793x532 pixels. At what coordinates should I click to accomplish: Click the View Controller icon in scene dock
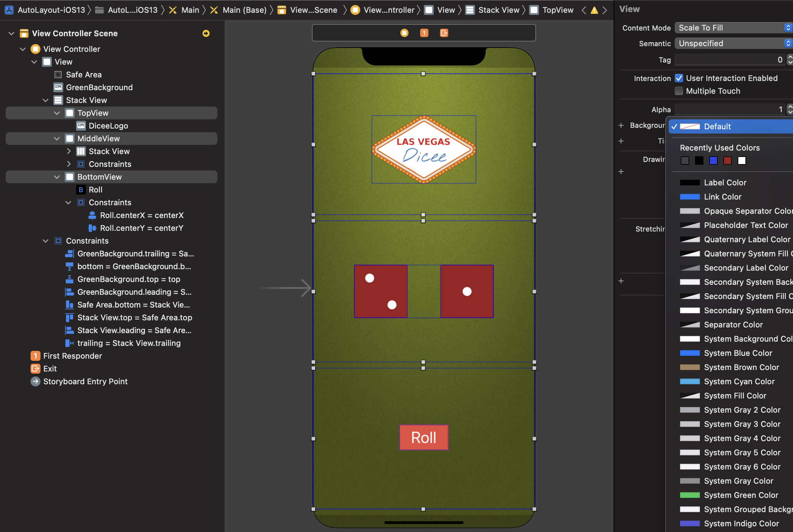[404, 33]
